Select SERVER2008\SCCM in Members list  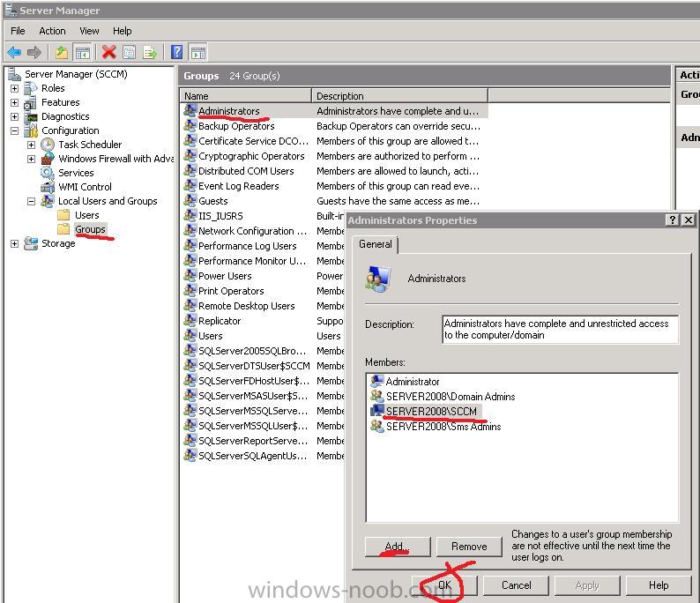(x=431, y=411)
